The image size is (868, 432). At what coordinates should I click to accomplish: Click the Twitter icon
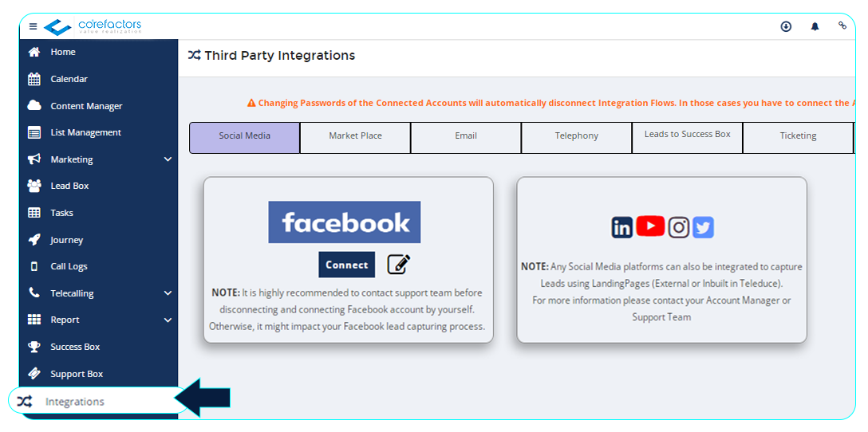point(703,227)
